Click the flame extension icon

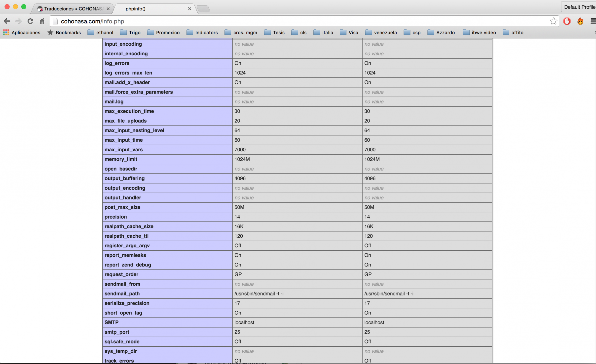point(580,21)
